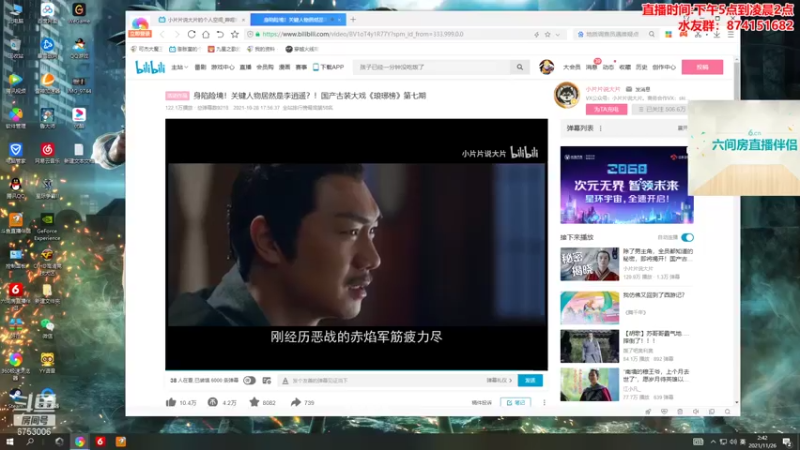
Task: Click the search magnifier in bilibili search
Action: click(x=519, y=67)
